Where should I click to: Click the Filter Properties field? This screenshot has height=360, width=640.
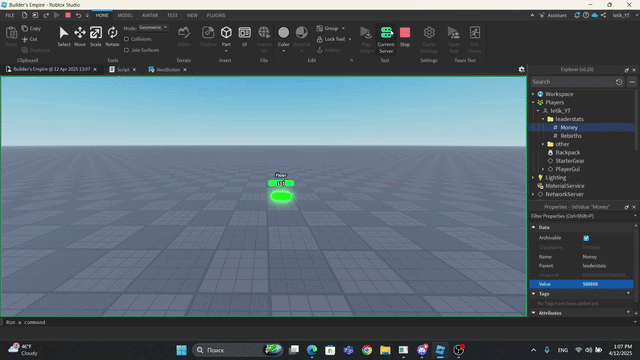pyautogui.click(x=581, y=216)
